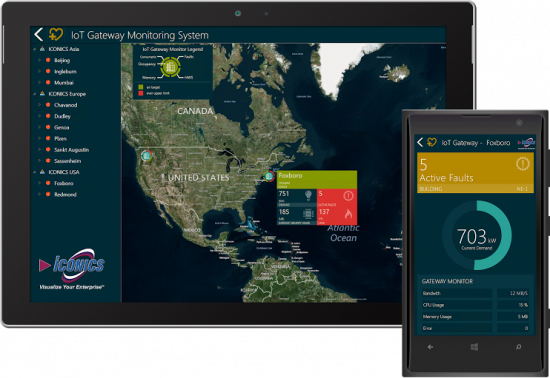
Task: Select Beijing in the site tree
Action: pyautogui.click(x=62, y=60)
